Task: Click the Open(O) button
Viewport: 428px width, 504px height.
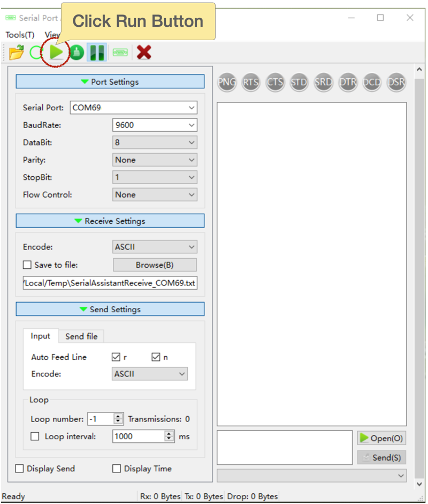Action: pos(381,438)
